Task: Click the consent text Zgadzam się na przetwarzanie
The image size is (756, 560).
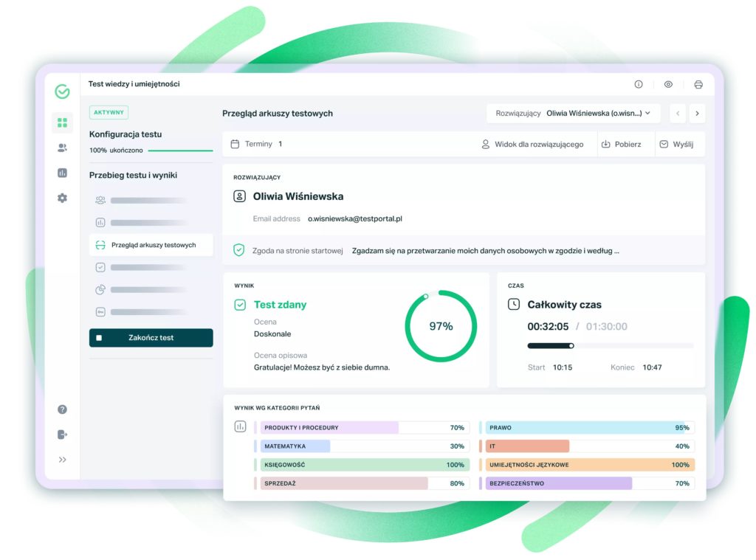Action: 486,251
